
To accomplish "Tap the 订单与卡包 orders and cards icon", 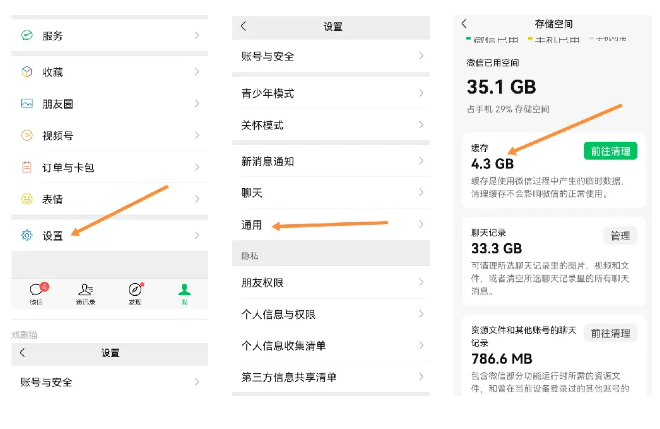I will [x=27, y=168].
